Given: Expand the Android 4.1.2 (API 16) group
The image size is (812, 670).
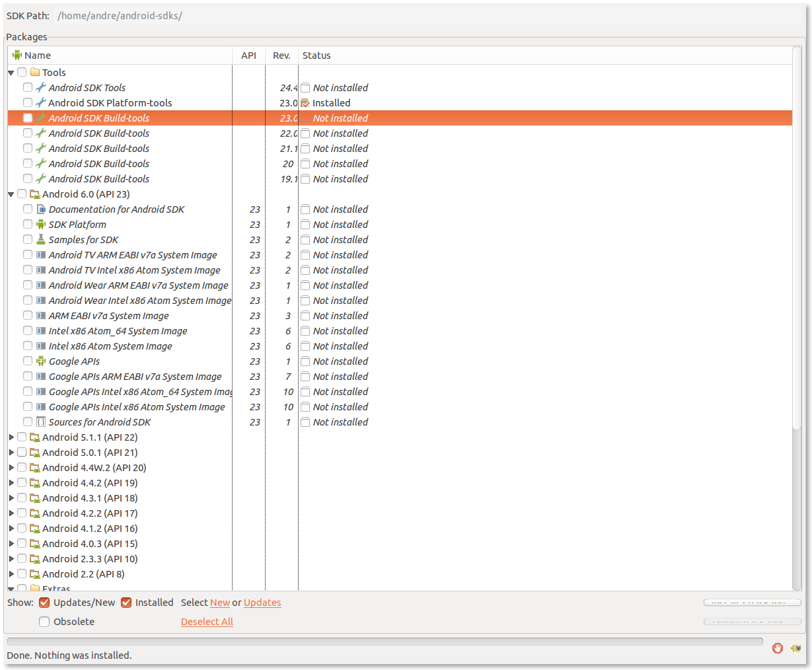Looking at the screenshot, I should pos(11,529).
